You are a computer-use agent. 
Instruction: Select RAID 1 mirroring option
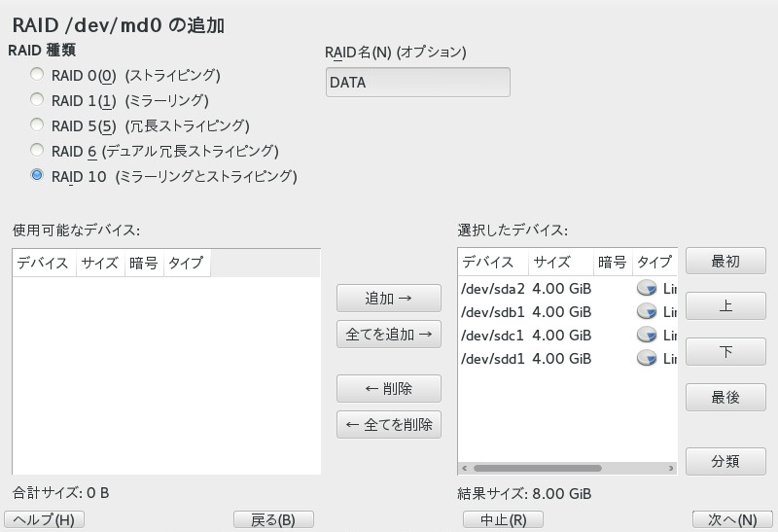pyautogui.click(x=37, y=100)
